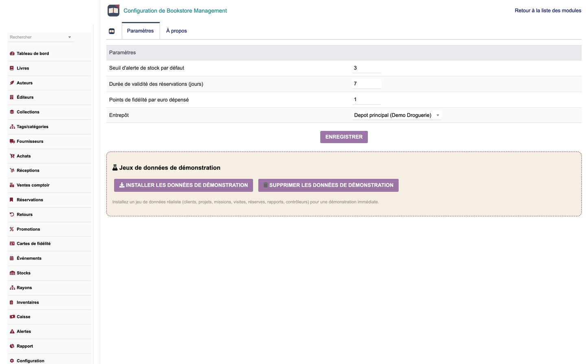Viewport: 588px width, 364px height.
Task: Click the stock alert threshold field
Action: 367,68
